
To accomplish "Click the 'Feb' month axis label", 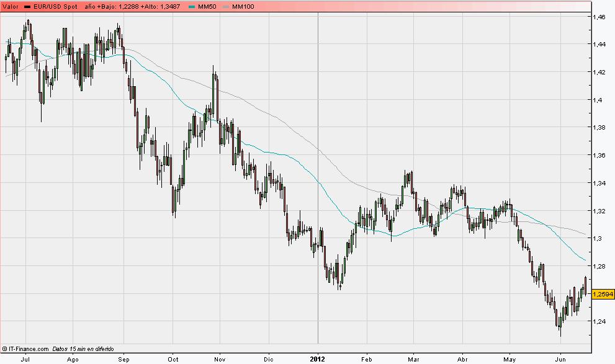I will pos(367,359).
